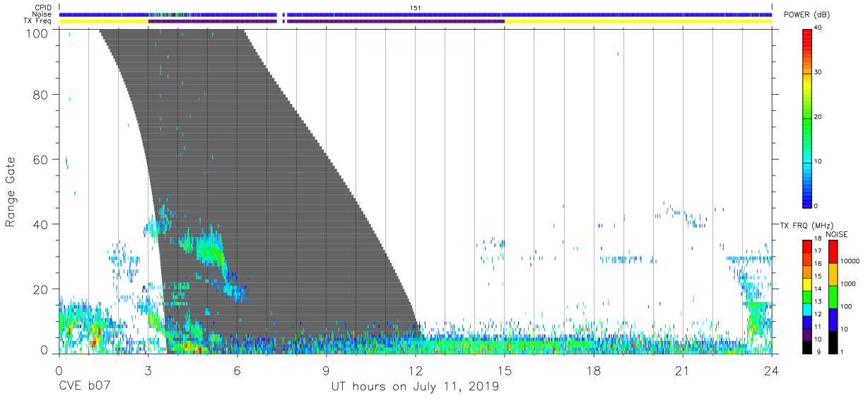The height and width of the screenshot is (401, 868).
Task: Click x-axis tick label '21'
Action: click(683, 370)
